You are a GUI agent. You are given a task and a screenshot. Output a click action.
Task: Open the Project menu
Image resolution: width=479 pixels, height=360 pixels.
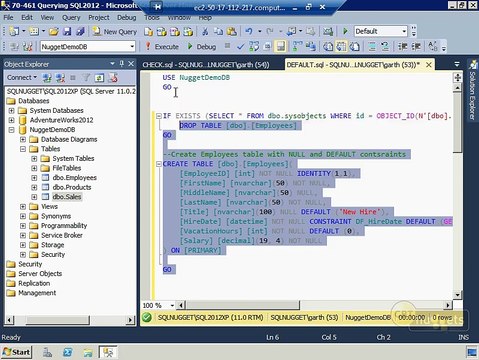tap(99, 18)
